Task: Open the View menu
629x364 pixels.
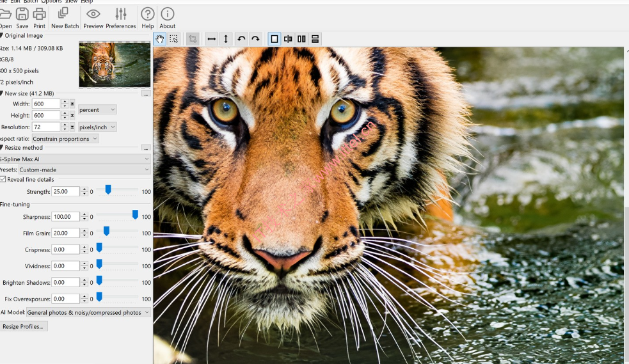Action: pyautogui.click(x=71, y=2)
